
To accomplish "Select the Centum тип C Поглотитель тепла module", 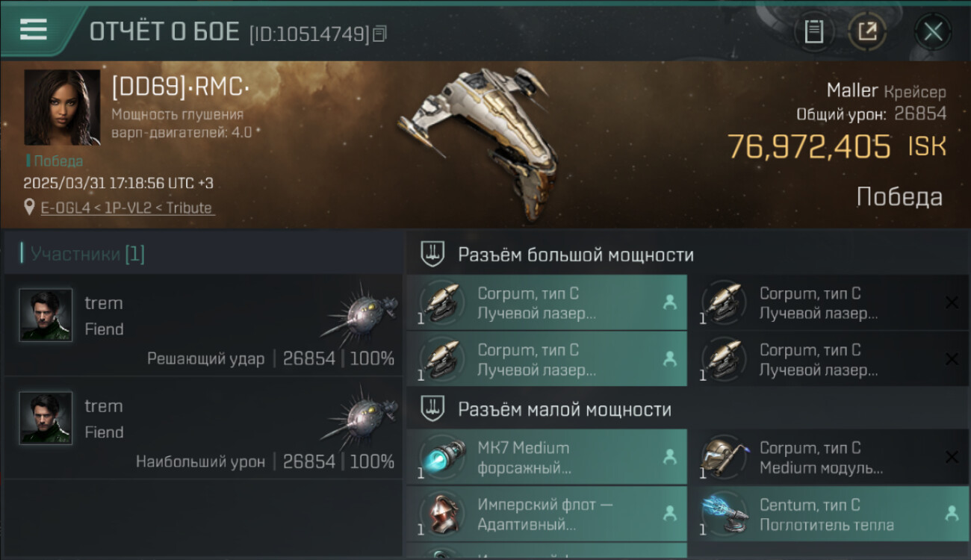I will click(x=829, y=514).
